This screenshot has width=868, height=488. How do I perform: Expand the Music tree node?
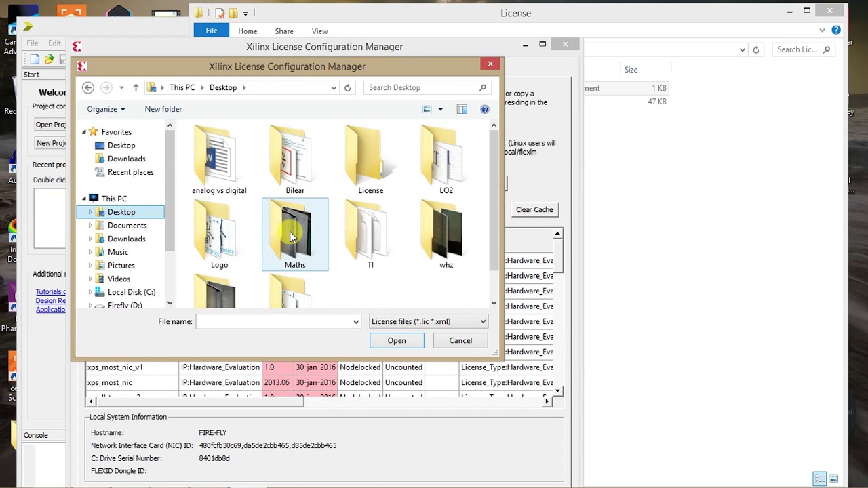coord(90,252)
